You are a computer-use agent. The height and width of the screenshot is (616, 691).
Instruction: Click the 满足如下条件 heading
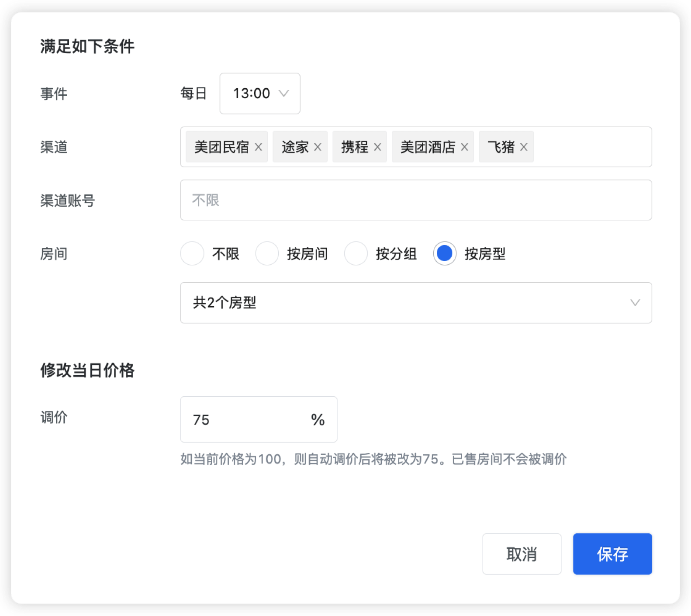click(x=87, y=46)
